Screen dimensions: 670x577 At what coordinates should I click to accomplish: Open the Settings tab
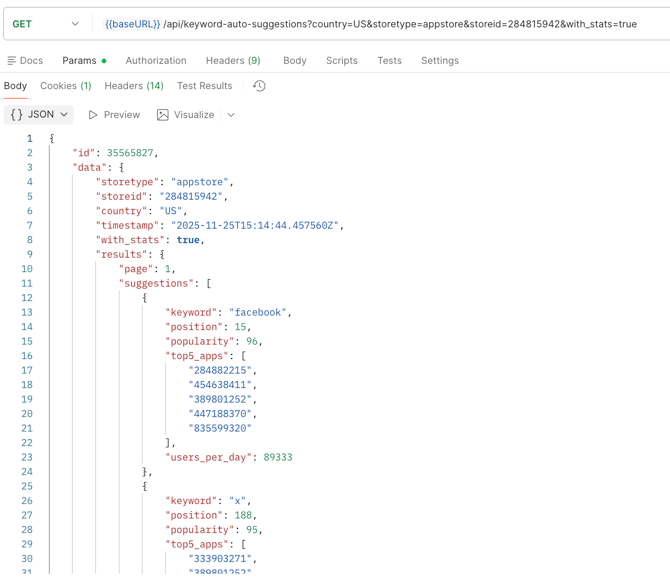(x=440, y=61)
